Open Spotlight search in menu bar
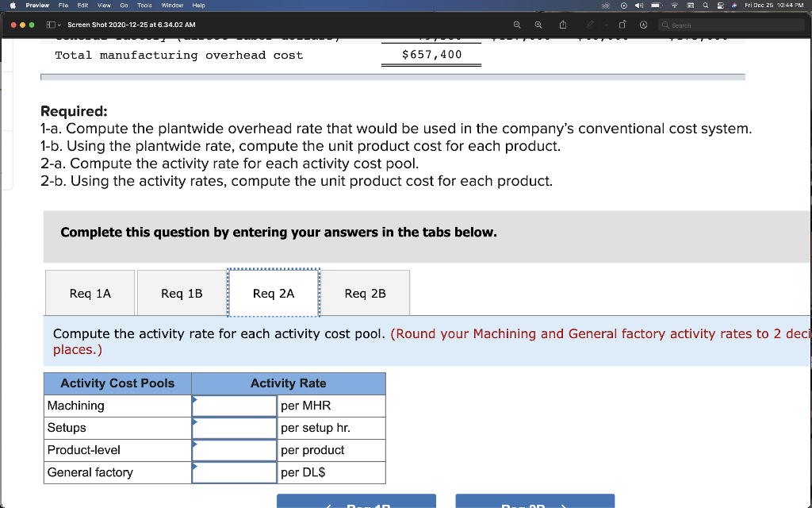812x508 pixels. (705, 6)
